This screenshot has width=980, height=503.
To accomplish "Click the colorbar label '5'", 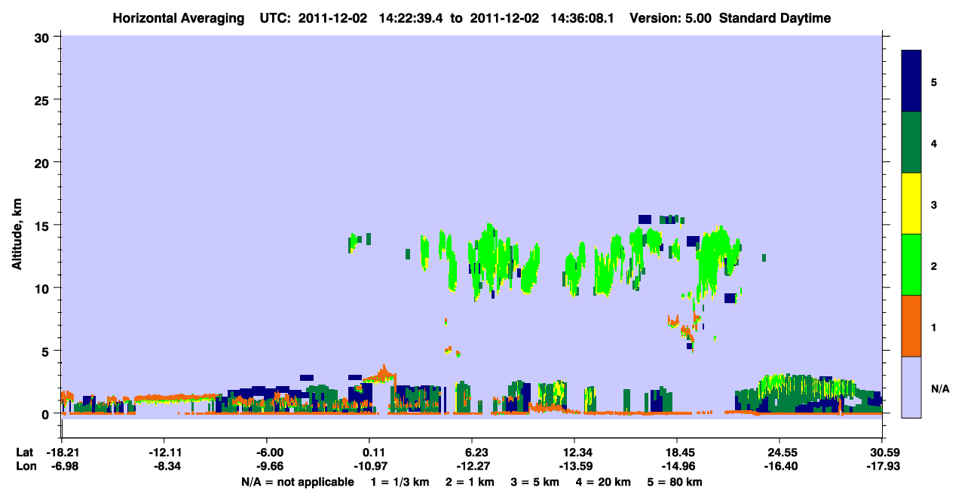I will click(x=934, y=81).
